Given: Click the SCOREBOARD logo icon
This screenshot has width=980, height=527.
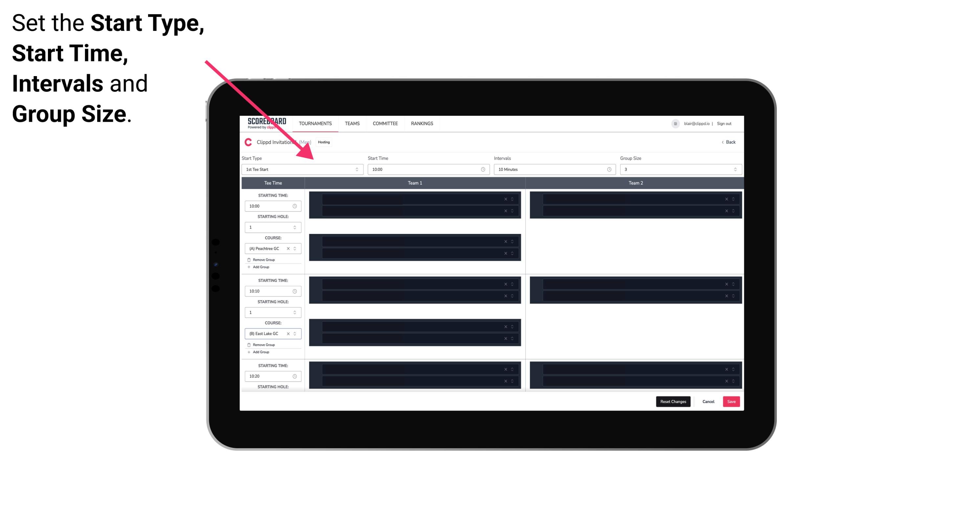Looking at the screenshot, I should (x=265, y=123).
